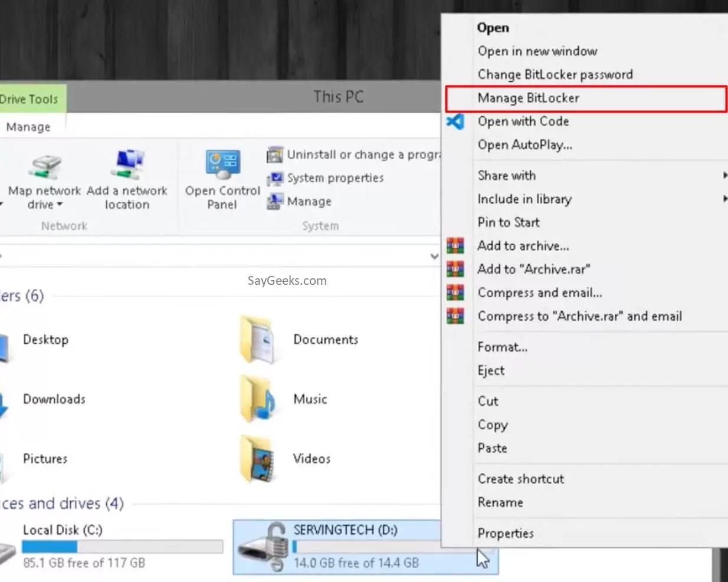The height and width of the screenshot is (582, 728).
Task: Click the Folders (6) group header
Action: tap(22, 296)
